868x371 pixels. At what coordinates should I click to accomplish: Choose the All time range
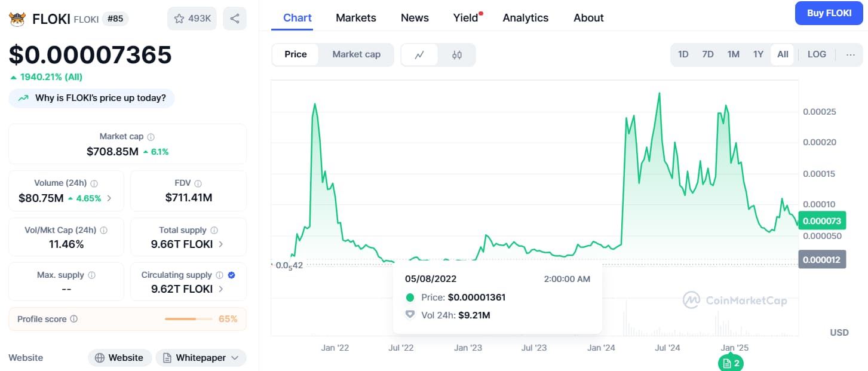[x=783, y=54]
